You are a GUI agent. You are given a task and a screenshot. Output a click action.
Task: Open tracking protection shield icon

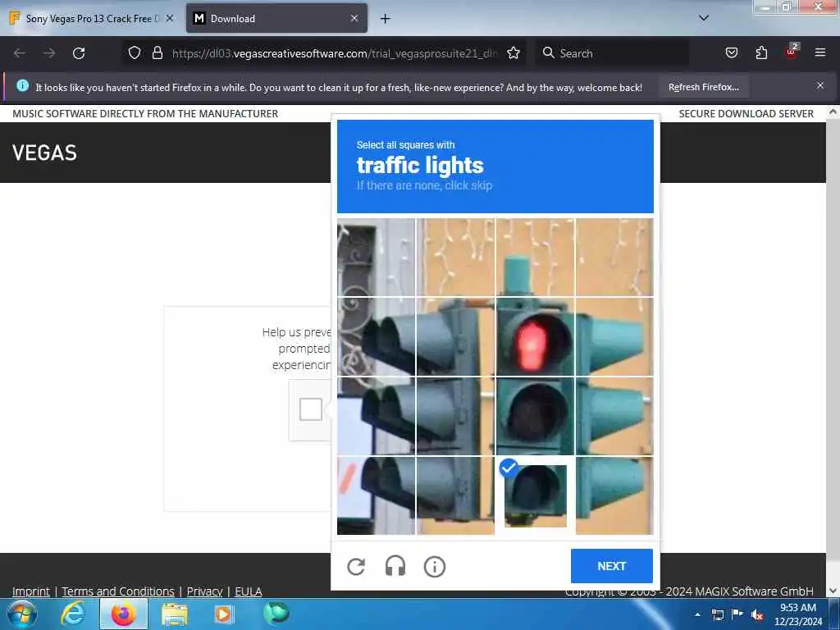click(135, 52)
